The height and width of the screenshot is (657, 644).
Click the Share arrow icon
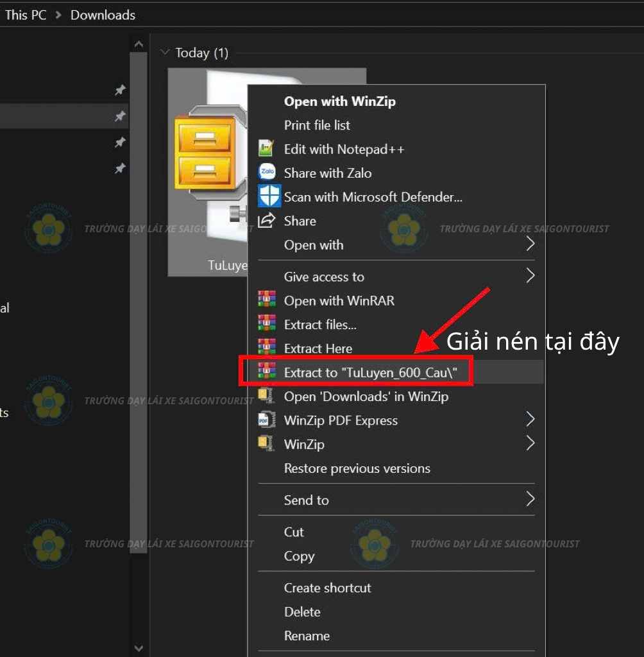266,220
